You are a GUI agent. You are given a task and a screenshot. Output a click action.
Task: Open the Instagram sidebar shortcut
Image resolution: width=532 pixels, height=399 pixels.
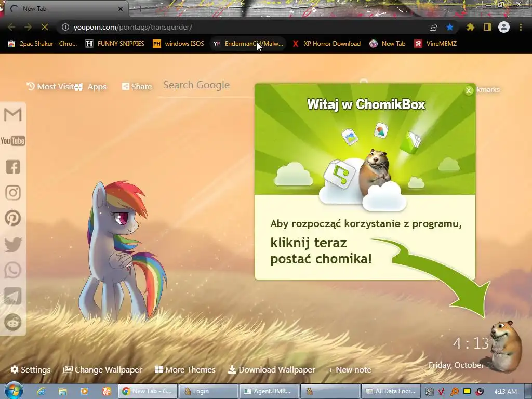(x=13, y=193)
